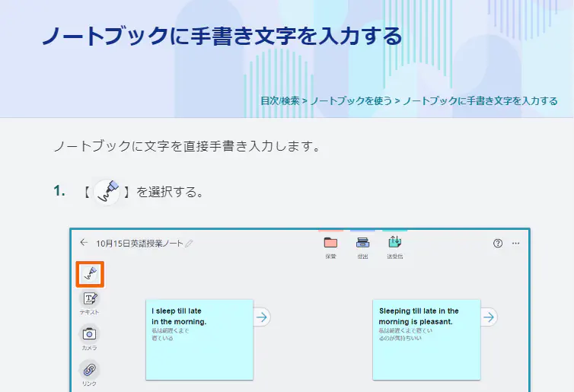Screen dimensions: 574x392
Task: Edit notebook title with the pencil icon
Action: coord(189,244)
